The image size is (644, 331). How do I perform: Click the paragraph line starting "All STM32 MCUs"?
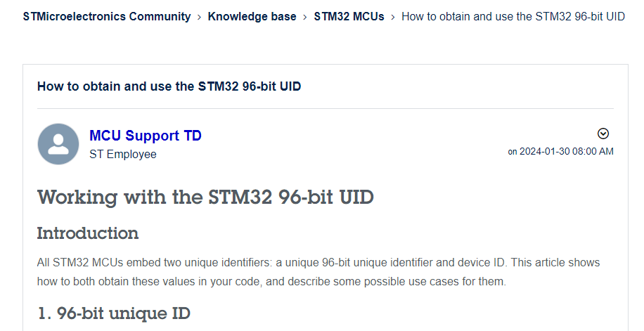[318, 263]
